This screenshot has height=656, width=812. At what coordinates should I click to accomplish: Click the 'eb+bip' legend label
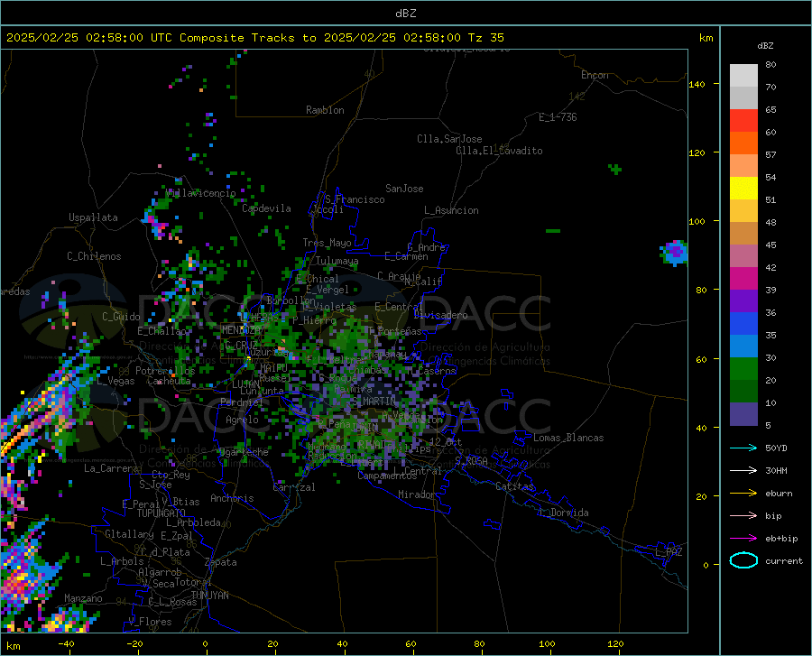click(781, 539)
